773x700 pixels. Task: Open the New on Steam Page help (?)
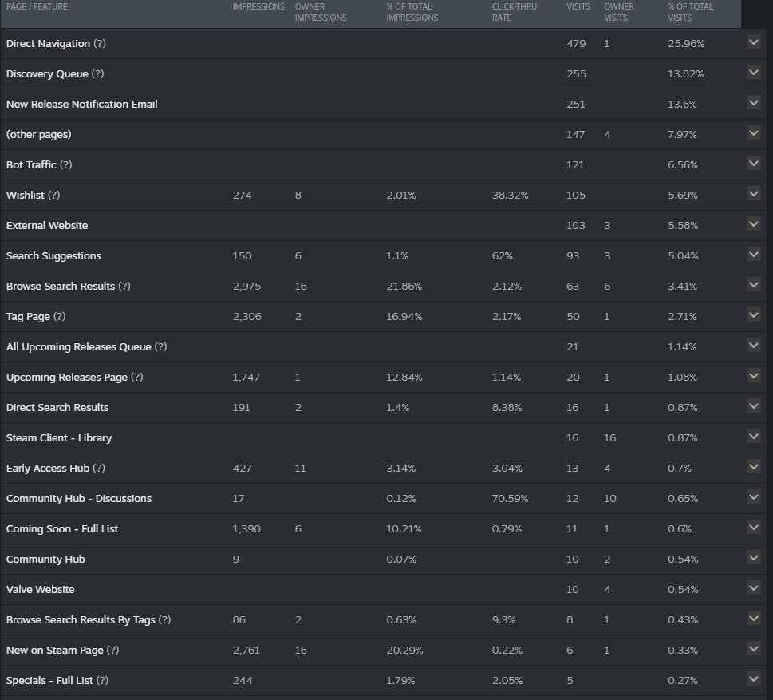(113, 651)
